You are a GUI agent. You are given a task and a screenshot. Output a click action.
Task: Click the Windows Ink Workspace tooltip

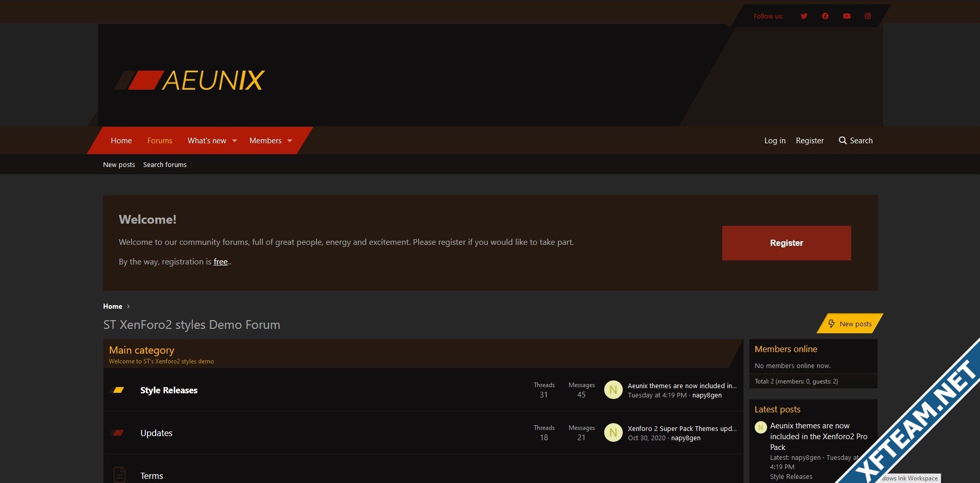(910, 478)
